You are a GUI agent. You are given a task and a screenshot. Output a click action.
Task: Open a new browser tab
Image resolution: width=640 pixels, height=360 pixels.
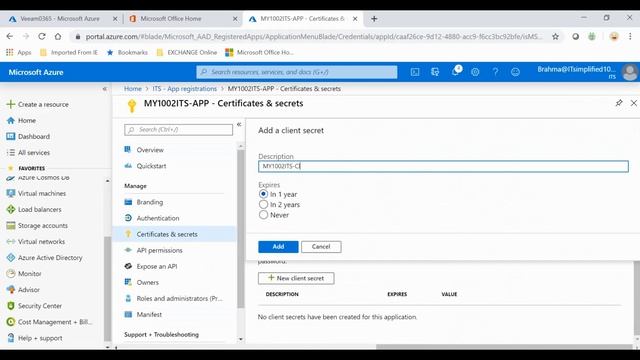pos(374,18)
